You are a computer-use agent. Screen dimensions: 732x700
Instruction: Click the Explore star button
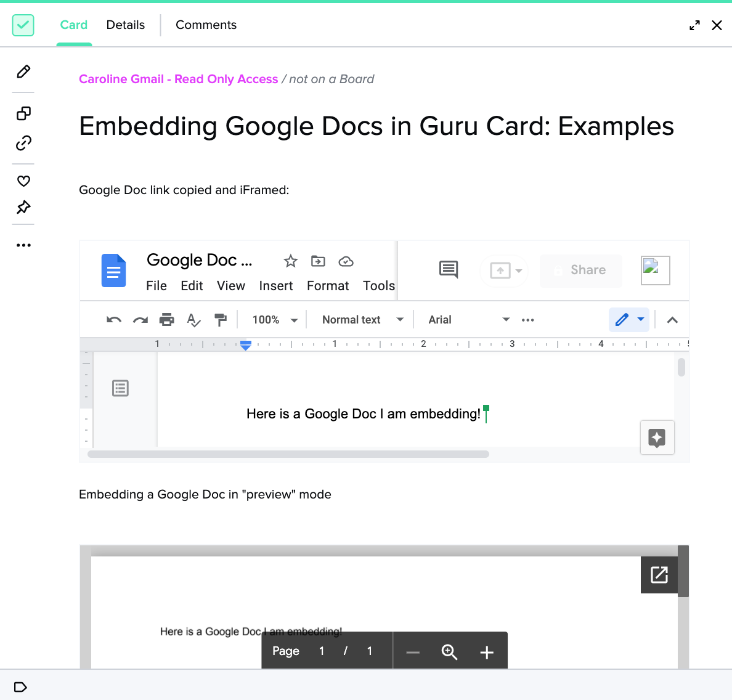pyautogui.click(x=657, y=437)
